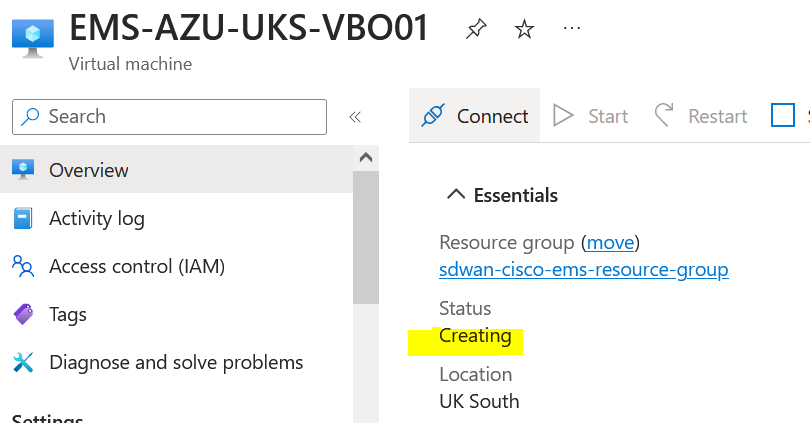The image size is (810, 423).
Task: Click the Activity log book icon
Action: (x=23, y=218)
